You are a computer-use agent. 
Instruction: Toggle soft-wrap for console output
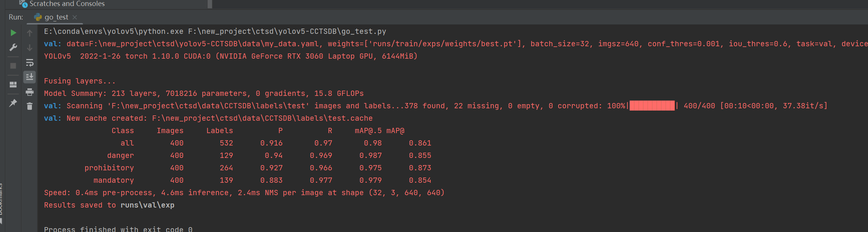[30, 62]
